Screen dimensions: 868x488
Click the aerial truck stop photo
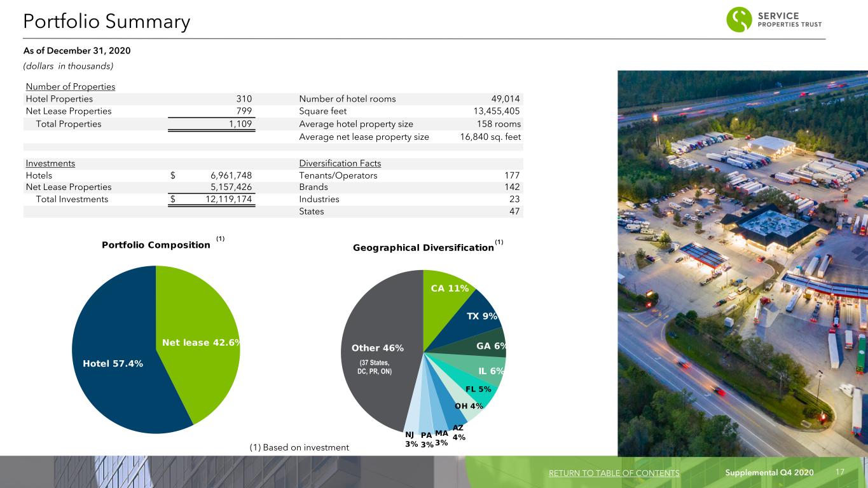coord(743,263)
